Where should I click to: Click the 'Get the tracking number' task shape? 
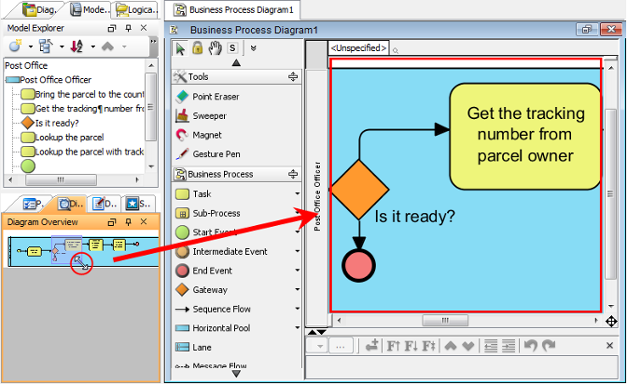click(x=525, y=136)
